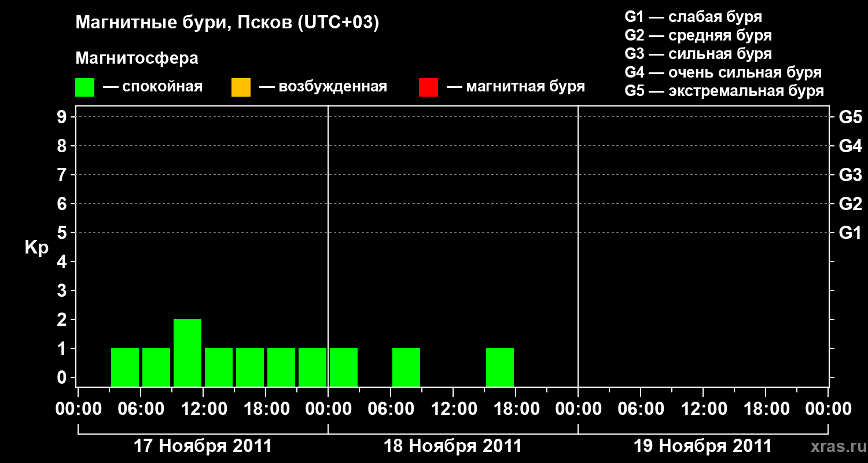Screen dimensions: 868x463
Task: Click the '17 Ноября 2011' date label
Action: pos(203,446)
